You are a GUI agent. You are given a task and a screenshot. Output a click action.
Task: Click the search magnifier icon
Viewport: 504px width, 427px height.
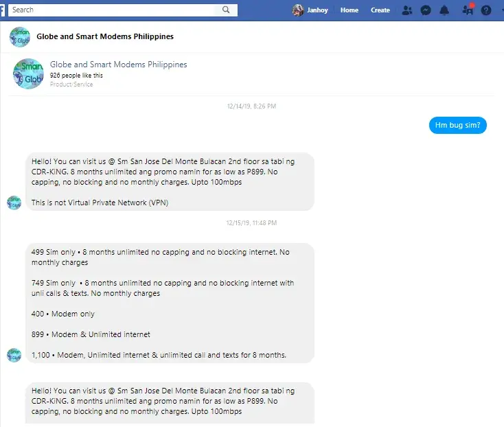[x=226, y=10]
